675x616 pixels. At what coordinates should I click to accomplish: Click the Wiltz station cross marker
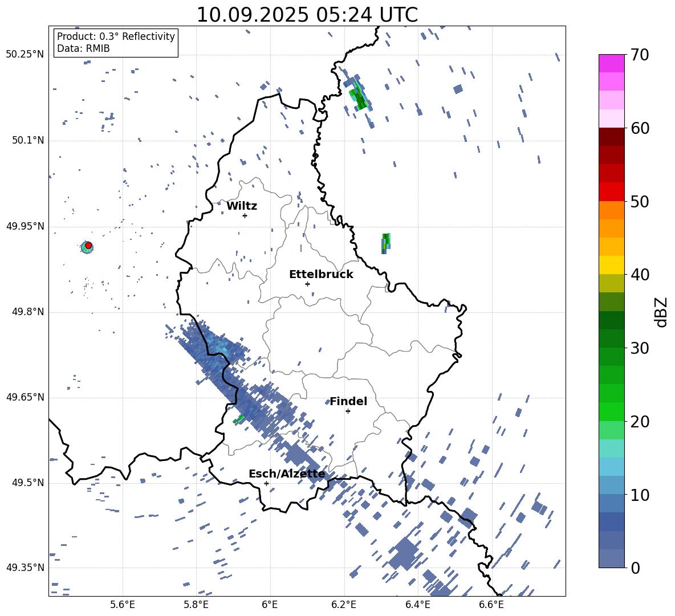245,215
